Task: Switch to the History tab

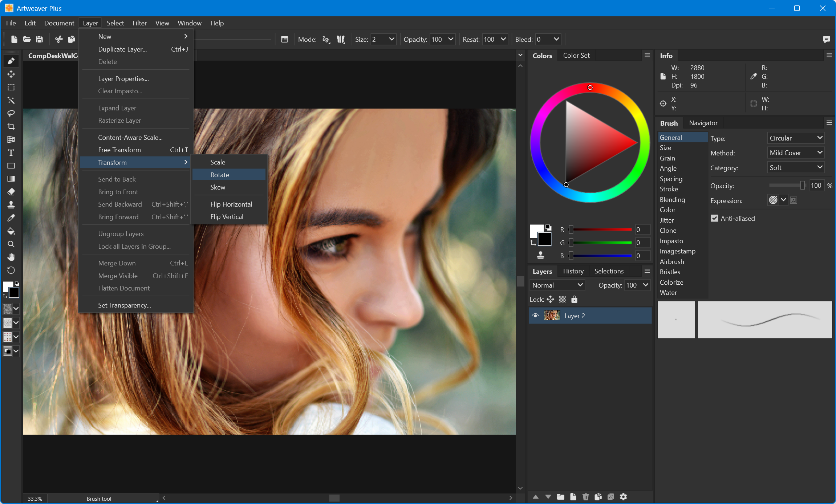Action: click(573, 271)
